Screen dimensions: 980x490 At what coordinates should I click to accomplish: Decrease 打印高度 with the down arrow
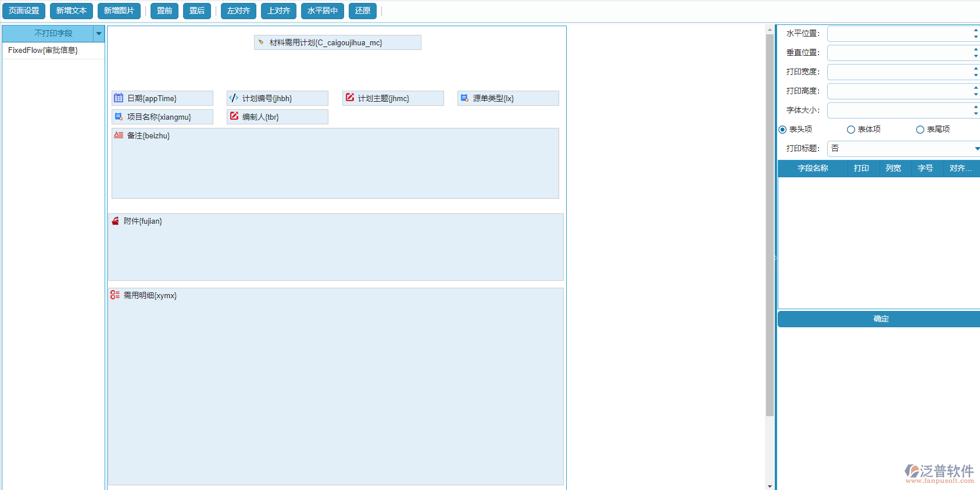point(975,95)
